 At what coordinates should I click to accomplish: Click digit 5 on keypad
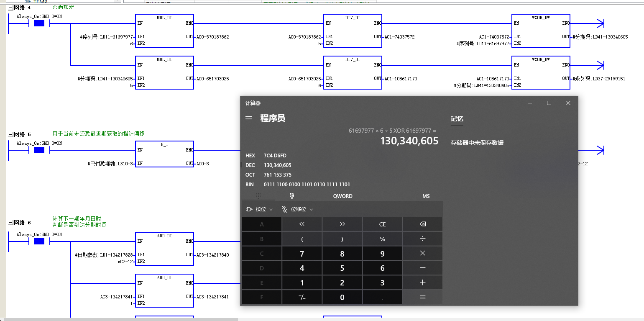coord(342,268)
